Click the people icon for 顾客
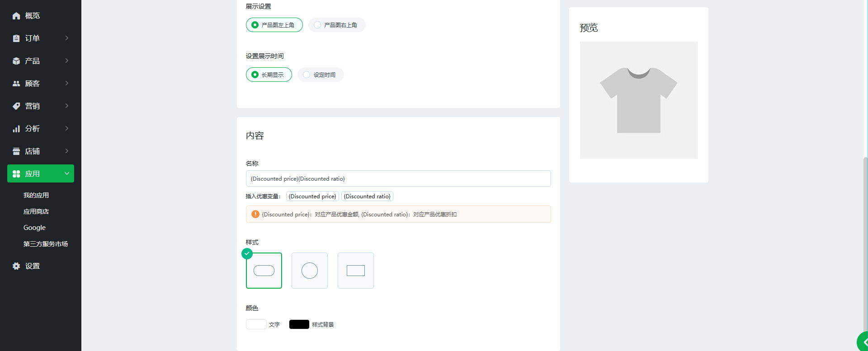The width and height of the screenshot is (868, 351). [x=16, y=84]
